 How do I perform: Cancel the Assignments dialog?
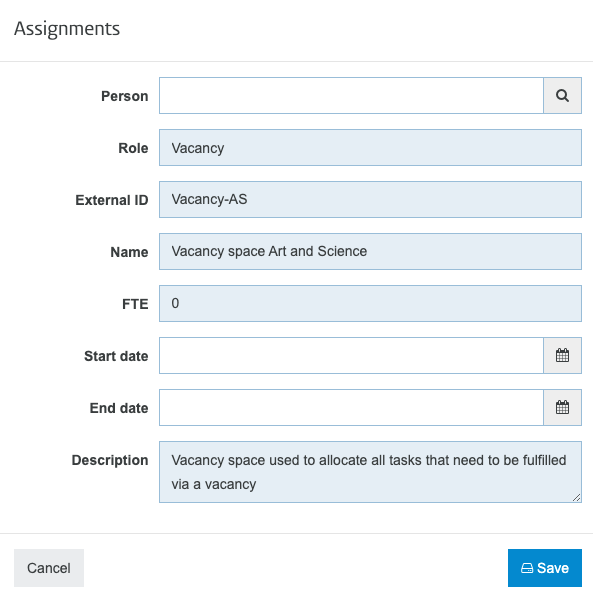pos(49,568)
